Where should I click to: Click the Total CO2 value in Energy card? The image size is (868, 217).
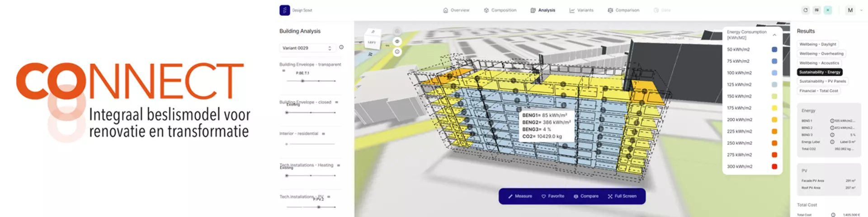pyautogui.click(x=845, y=149)
